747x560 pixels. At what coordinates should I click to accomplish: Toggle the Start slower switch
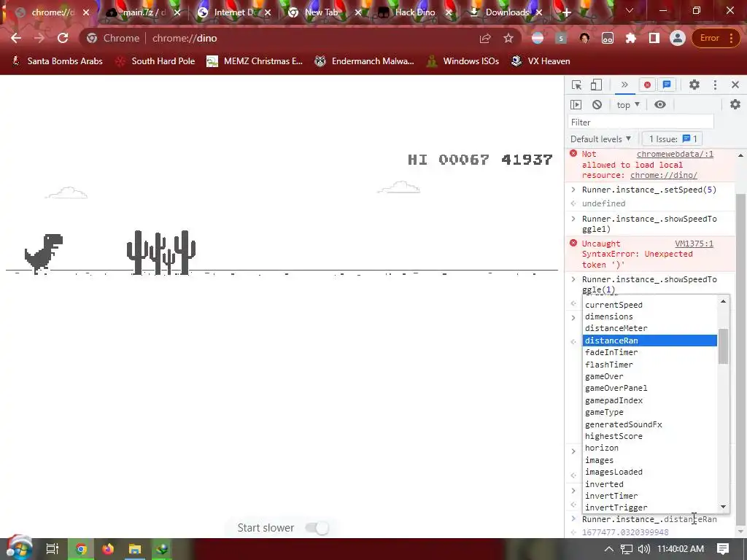(x=317, y=528)
